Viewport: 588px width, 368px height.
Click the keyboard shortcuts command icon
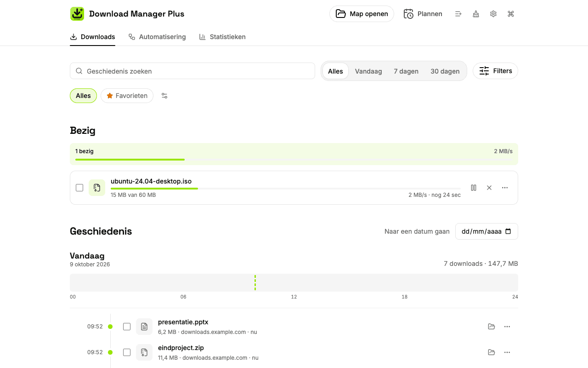click(x=511, y=14)
